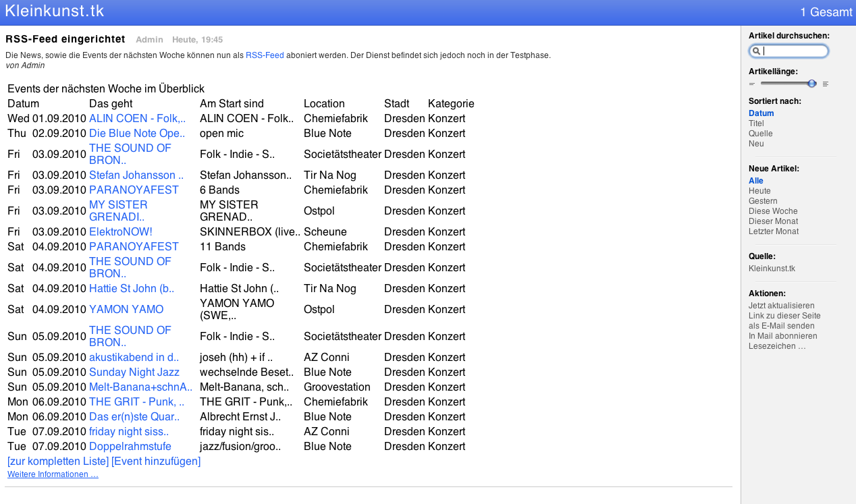The width and height of the screenshot is (856, 504).
Task: Click the short article length icon
Action: coord(752,84)
